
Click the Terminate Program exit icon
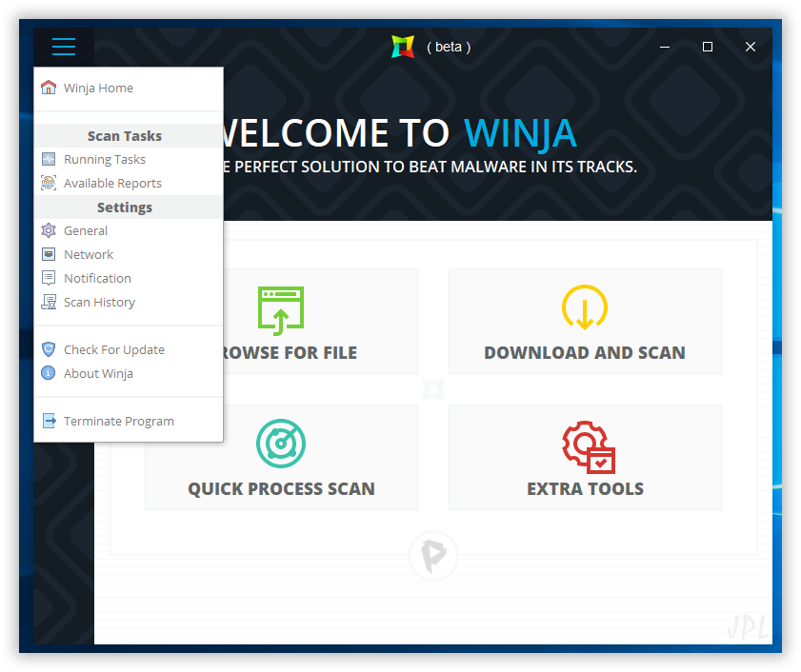click(49, 421)
